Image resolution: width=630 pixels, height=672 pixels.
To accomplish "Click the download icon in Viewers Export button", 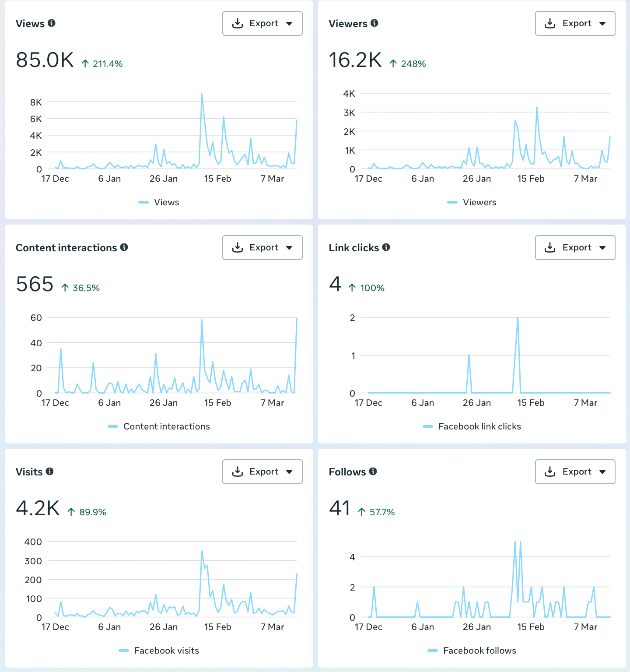I will click(x=550, y=23).
